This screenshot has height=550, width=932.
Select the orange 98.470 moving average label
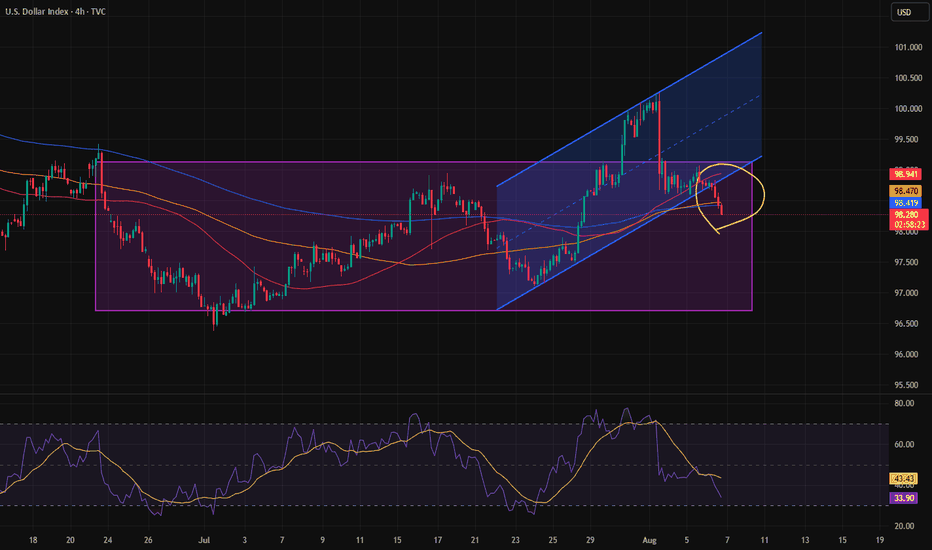(905, 191)
